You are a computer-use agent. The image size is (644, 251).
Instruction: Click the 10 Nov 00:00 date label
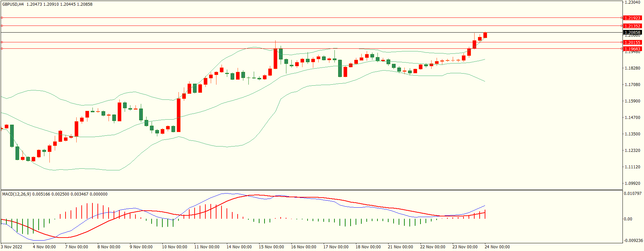point(174,247)
